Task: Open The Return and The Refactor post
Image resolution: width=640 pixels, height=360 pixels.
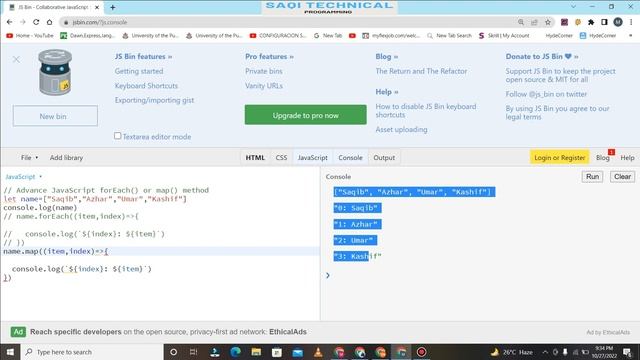Action: point(421,71)
